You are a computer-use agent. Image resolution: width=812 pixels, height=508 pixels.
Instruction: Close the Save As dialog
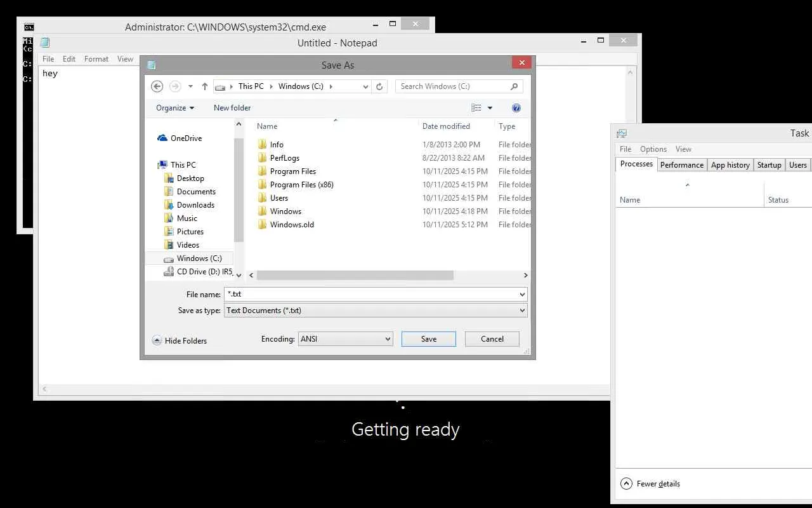[521, 62]
